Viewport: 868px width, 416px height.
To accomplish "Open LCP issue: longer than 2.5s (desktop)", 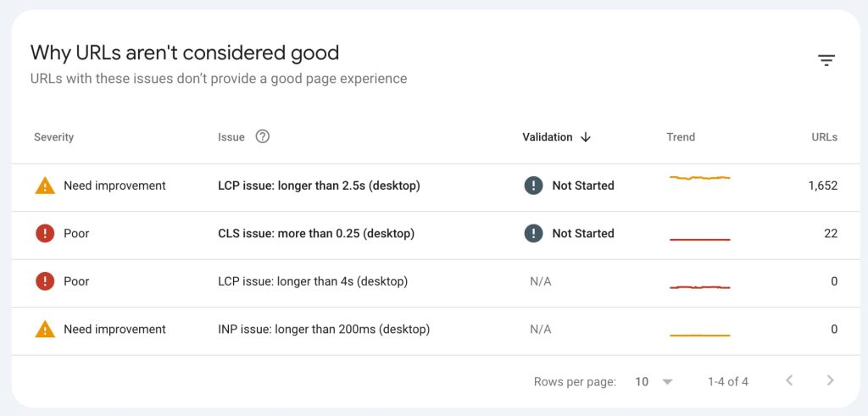I will pos(319,186).
